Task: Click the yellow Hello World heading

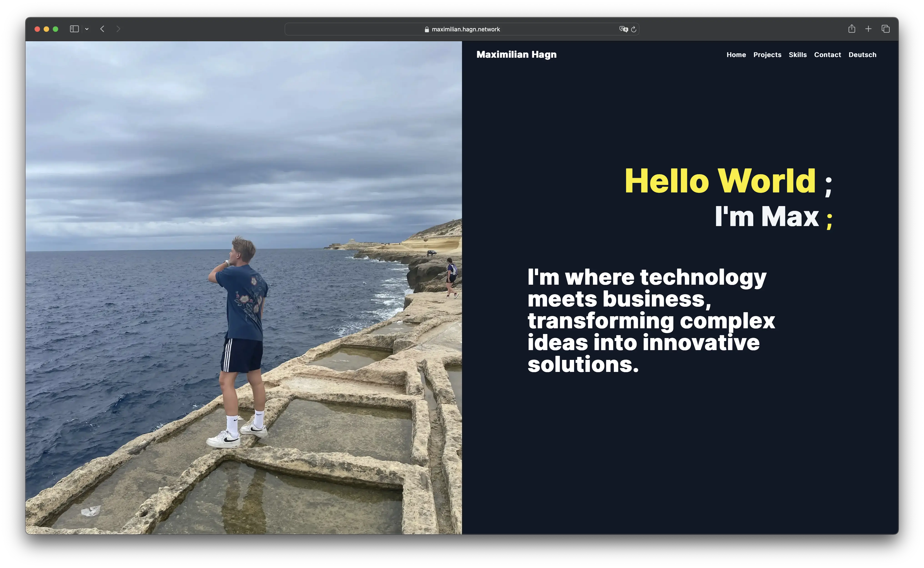Action: click(x=720, y=181)
